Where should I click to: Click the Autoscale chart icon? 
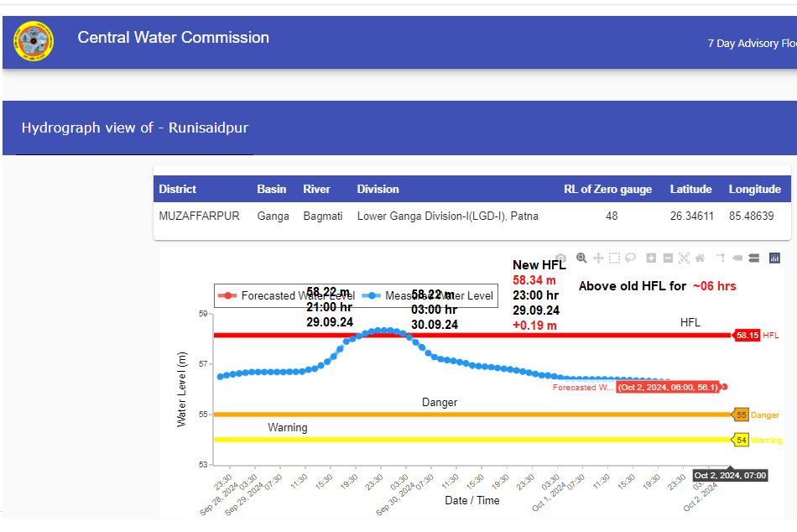point(684,258)
